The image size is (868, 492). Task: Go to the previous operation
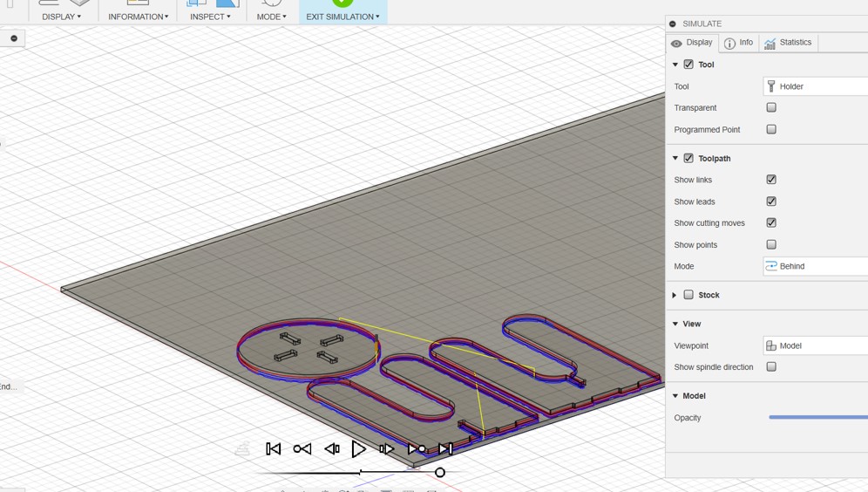302,448
